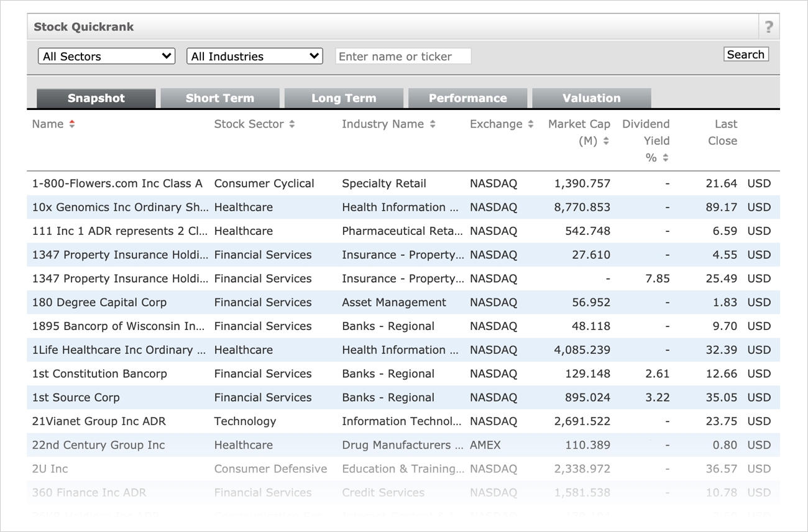Open 1Life Healthcare Inc stock
Screen dimensions: 808x532
click(119, 350)
